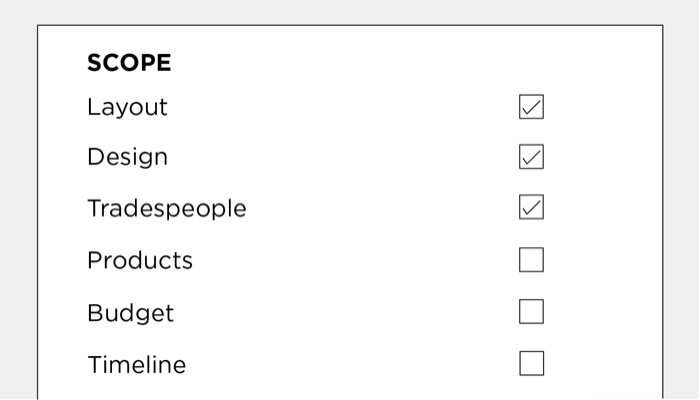Untick the Design checkbox

click(531, 158)
